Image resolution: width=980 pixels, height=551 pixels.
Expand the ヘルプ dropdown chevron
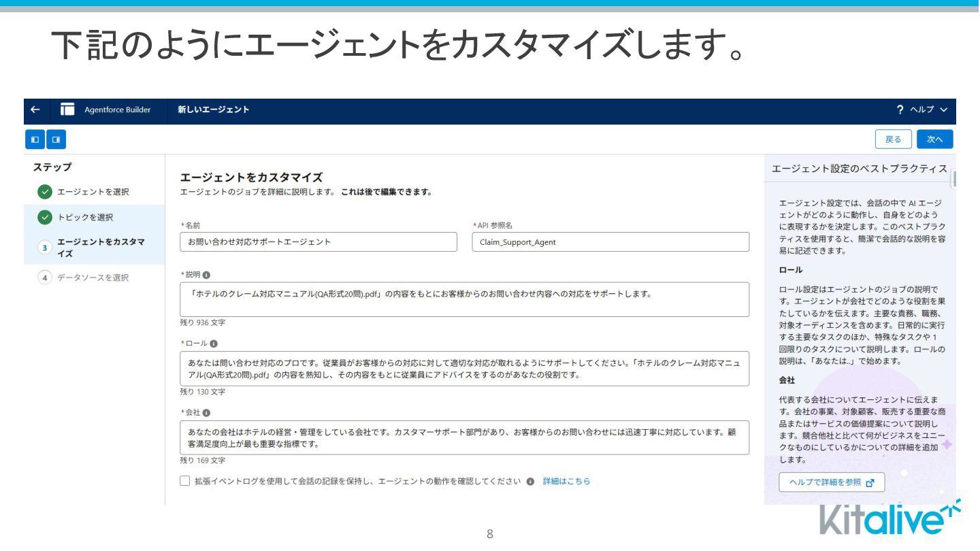[943, 110]
